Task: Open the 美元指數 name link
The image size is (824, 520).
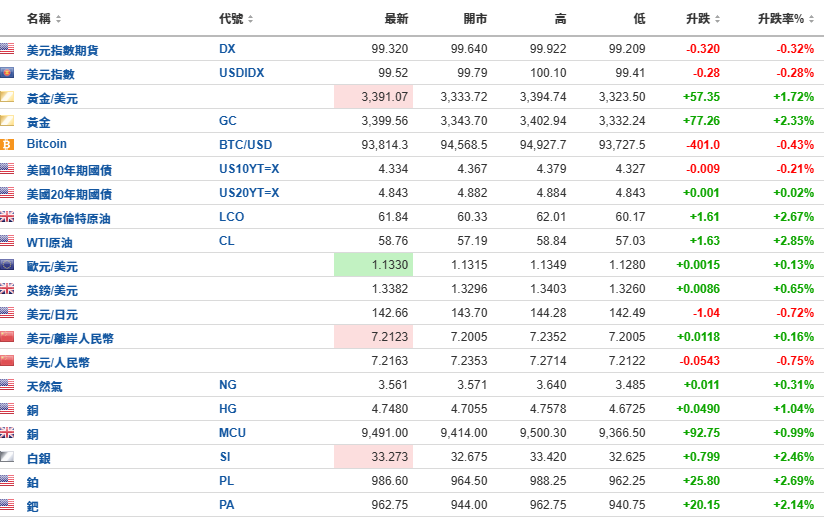Action: pos(50,74)
